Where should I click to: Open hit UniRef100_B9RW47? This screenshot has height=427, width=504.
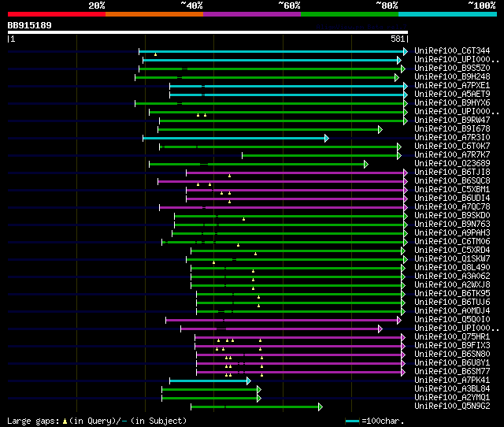[452, 121]
